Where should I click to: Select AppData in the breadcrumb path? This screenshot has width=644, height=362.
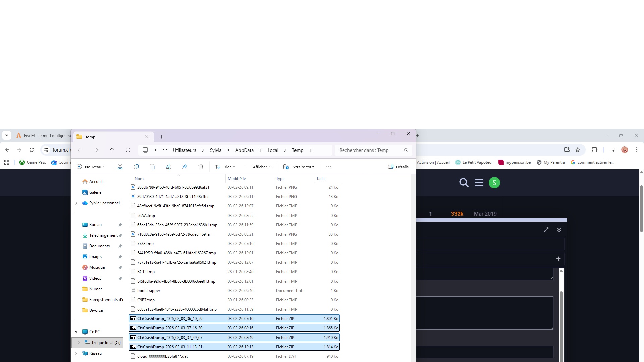(x=244, y=150)
